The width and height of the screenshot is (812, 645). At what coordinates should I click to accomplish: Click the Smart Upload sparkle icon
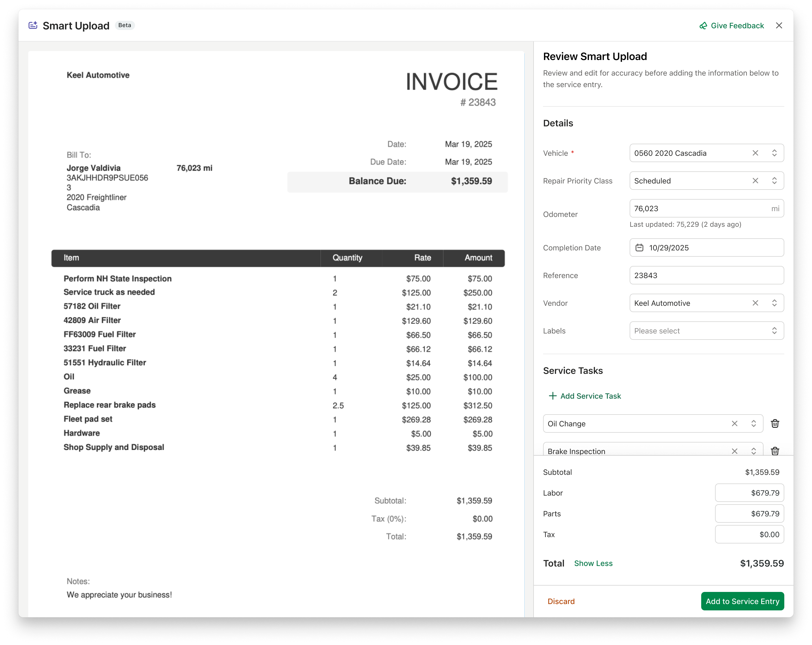[x=33, y=25]
